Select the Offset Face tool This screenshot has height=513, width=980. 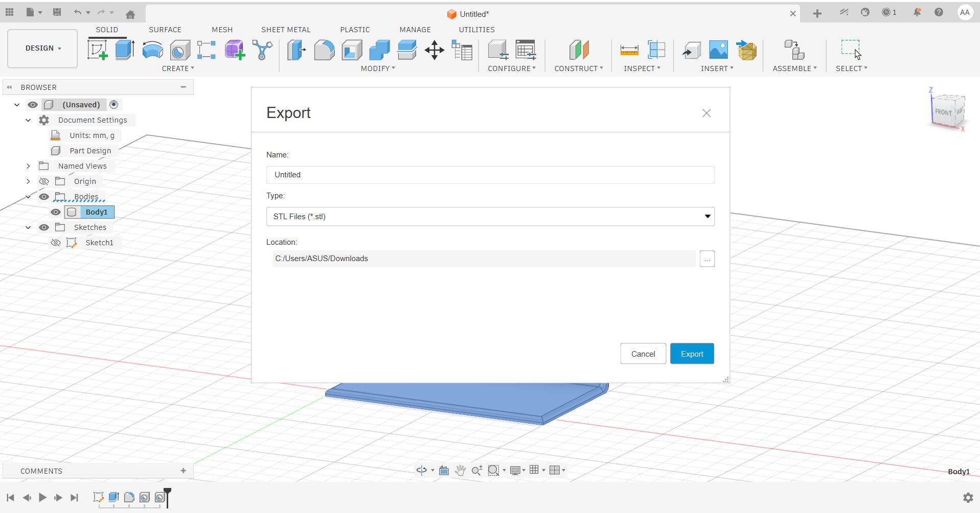pos(407,50)
